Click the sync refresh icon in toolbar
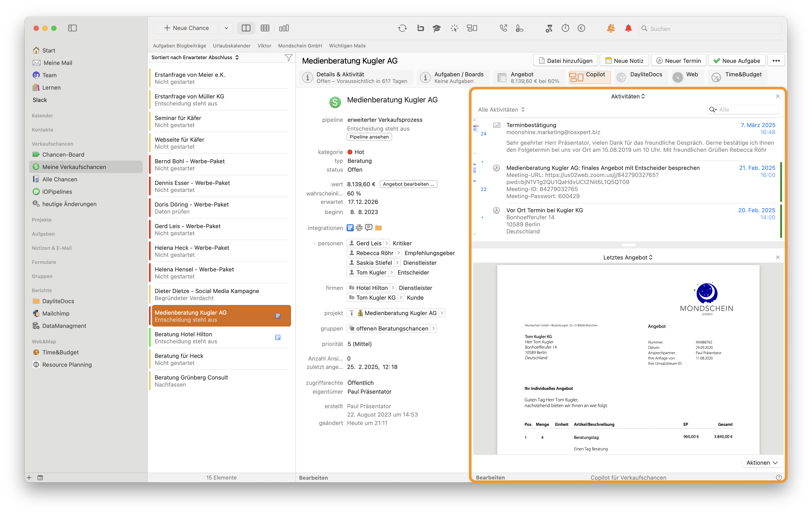The width and height of the screenshot is (812, 515). [402, 28]
